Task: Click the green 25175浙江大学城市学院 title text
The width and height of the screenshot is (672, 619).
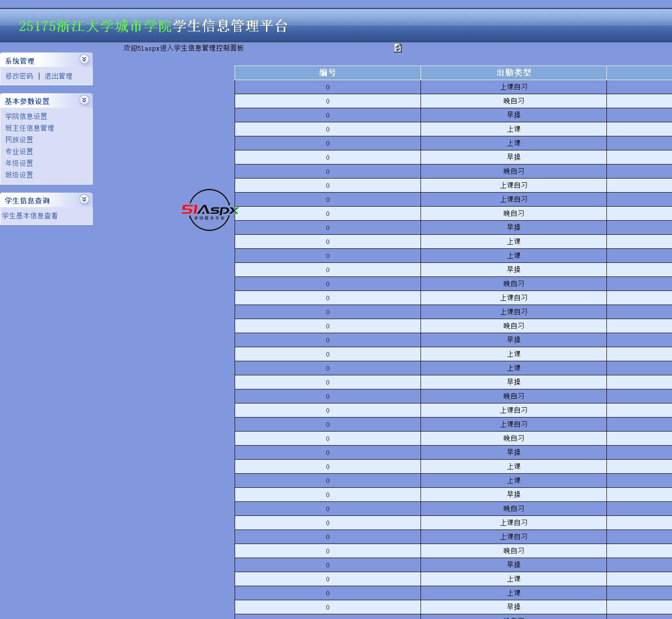Action: (x=96, y=26)
